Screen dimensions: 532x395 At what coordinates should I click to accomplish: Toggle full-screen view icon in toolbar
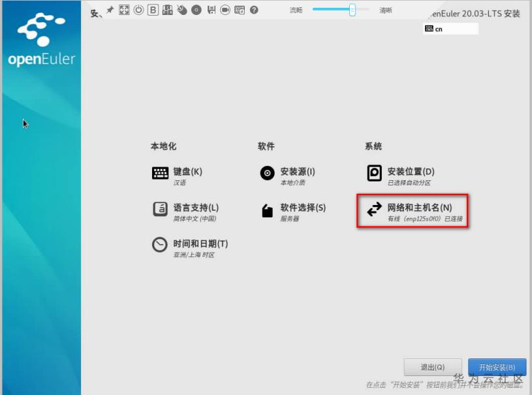[x=124, y=10]
